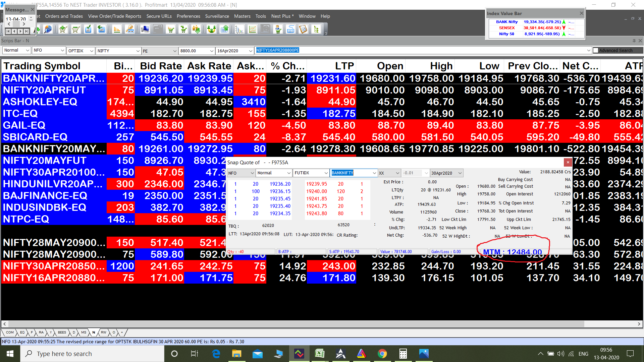This screenshot has height=362, width=644.
Task: Add a new market watch tab with plus
Action: [122, 333]
